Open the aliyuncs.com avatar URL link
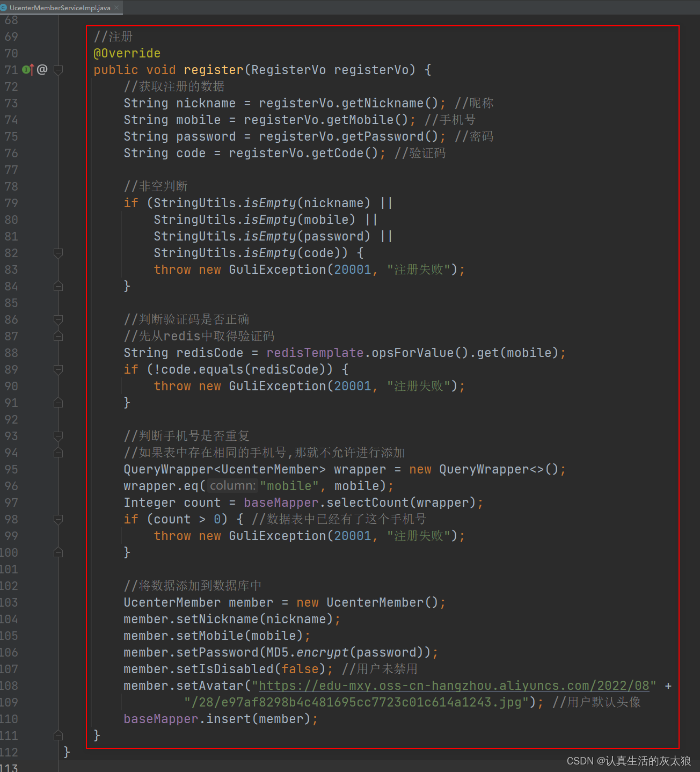 tap(454, 686)
